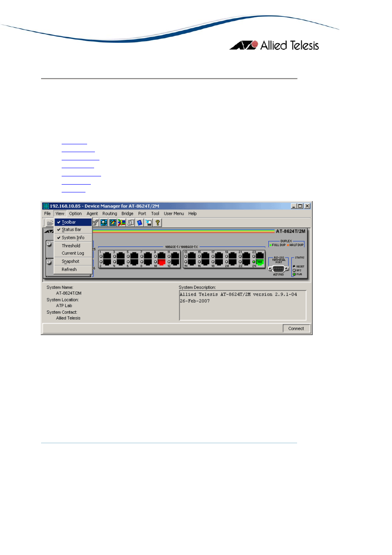Screen dimensions: 392x555
Task: Open the Bridge menu
Action: [127, 214]
